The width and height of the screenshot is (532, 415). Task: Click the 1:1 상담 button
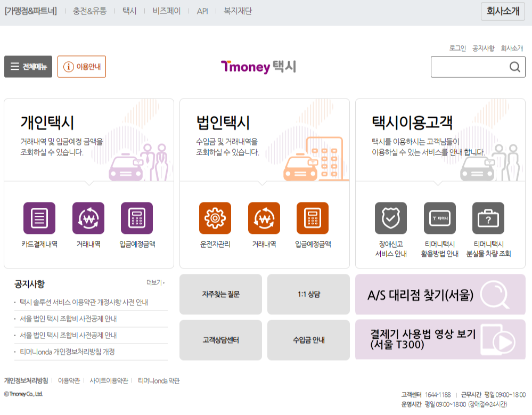pyautogui.click(x=308, y=294)
